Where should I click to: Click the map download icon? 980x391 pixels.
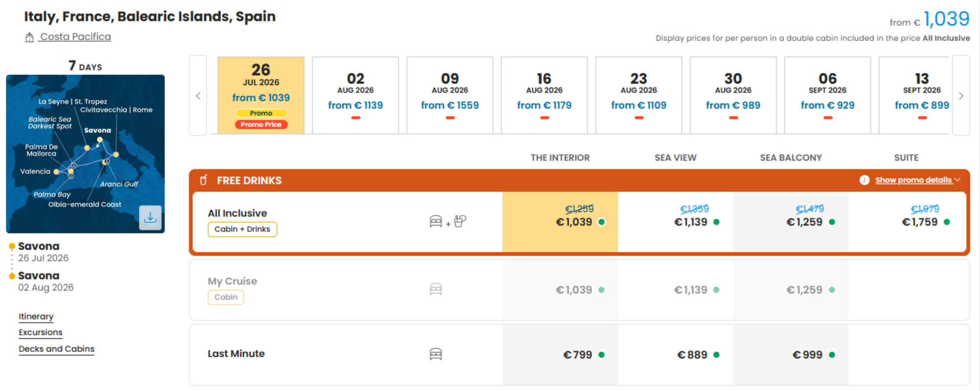tap(150, 217)
